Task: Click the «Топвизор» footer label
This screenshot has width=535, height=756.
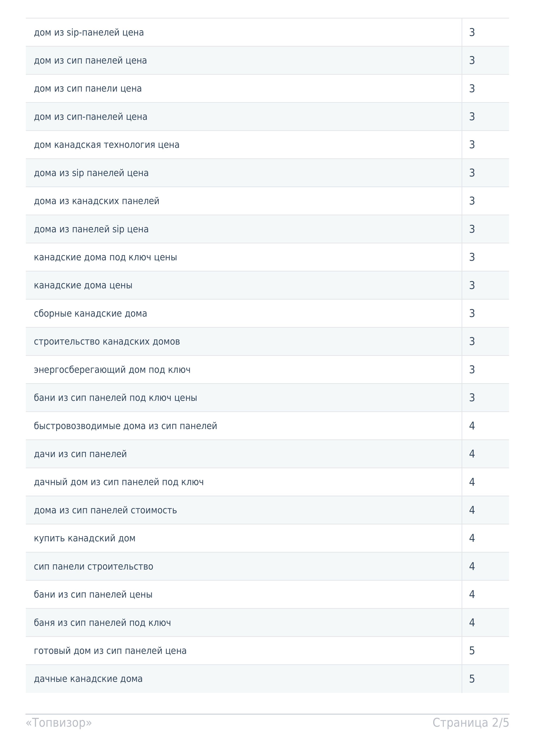Action: click(59, 723)
